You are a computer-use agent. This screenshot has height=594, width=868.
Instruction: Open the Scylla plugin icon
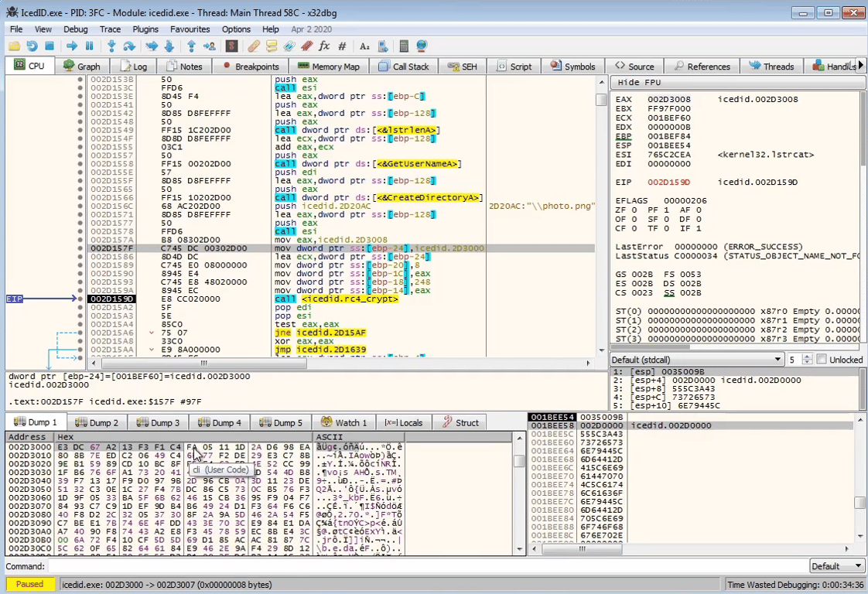tap(231, 46)
